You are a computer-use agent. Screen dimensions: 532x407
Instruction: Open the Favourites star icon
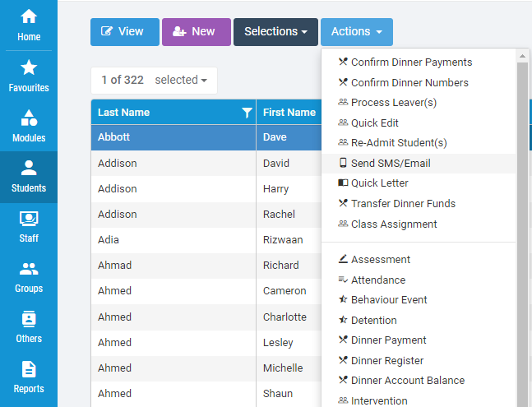pos(29,67)
